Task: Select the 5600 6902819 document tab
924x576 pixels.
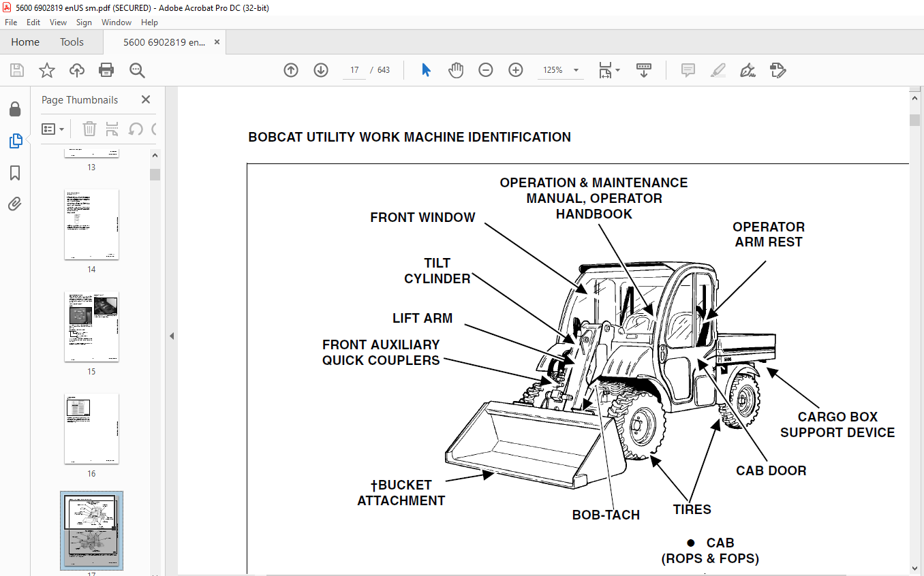Action: click(164, 42)
